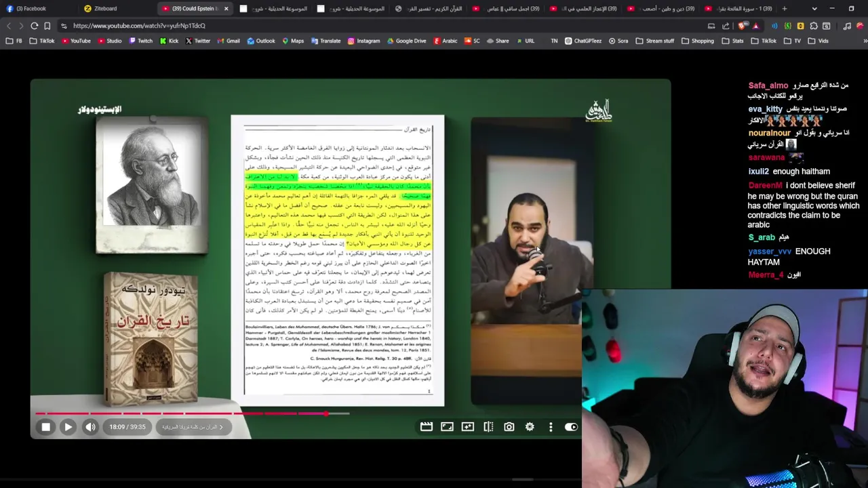Screen dimensions: 868x488
Task: Open the tab search dropdown arrow
Action: pyautogui.click(x=814, y=9)
